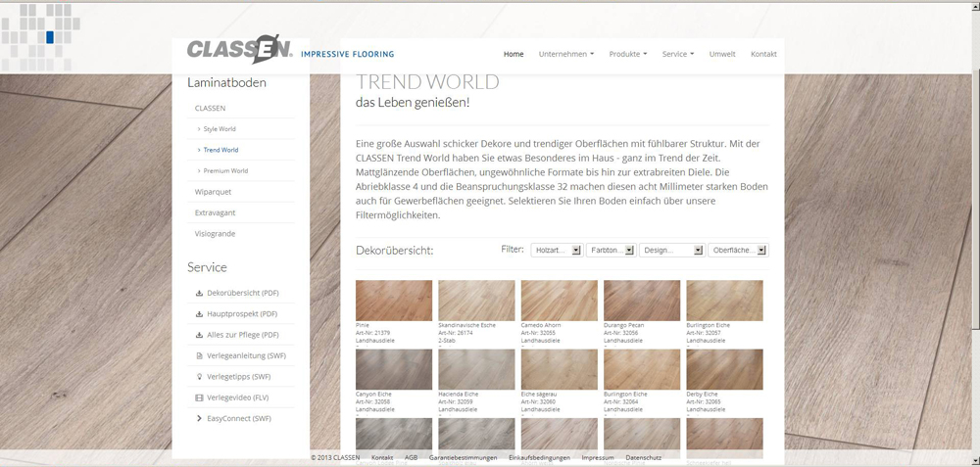
Task: Open Visiogrande in the sidebar
Action: click(215, 234)
